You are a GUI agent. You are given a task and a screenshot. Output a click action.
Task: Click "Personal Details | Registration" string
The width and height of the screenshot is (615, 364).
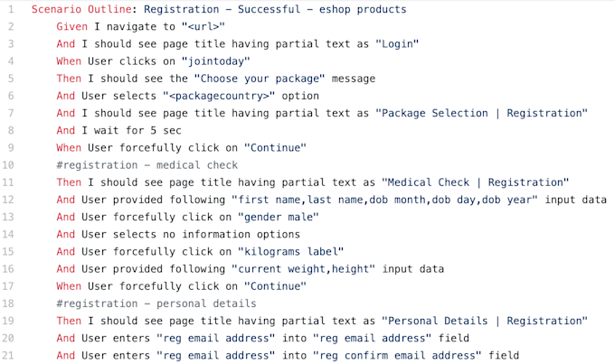(485, 321)
